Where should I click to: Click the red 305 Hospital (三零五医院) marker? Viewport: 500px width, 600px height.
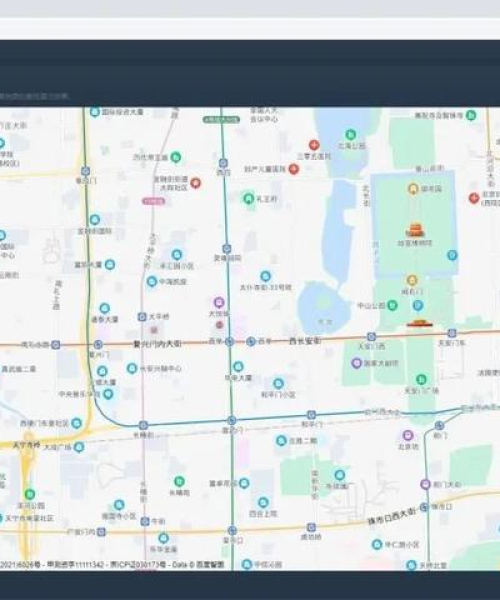(314, 145)
